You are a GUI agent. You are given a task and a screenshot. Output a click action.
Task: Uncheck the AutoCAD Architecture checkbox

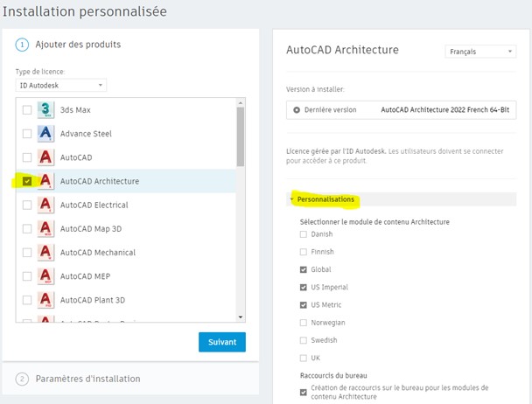coord(27,181)
